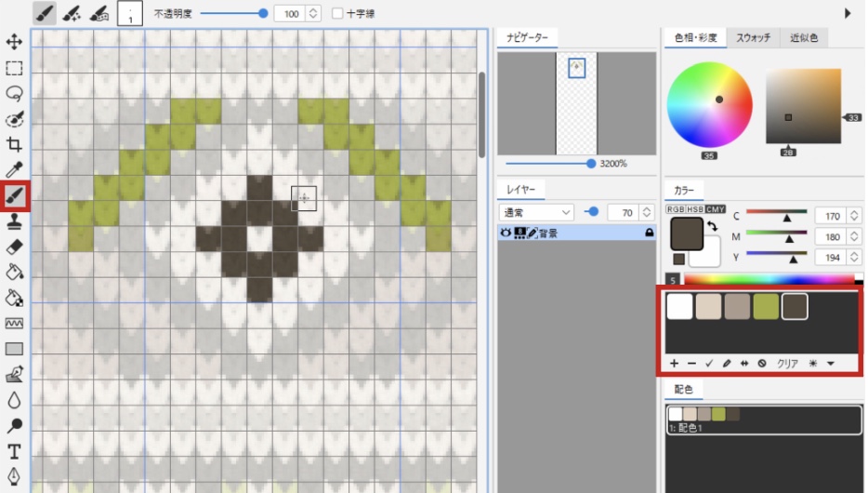Viewport: 868px width, 493px height.
Task: Select the Eyedropper tool
Action: [14, 169]
